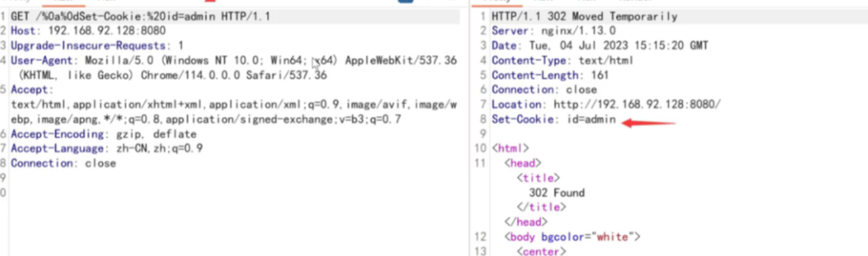The width and height of the screenshot is (868, 256).
Task: Click the body bgcolor white attribute value
Action: click(612, 237)
